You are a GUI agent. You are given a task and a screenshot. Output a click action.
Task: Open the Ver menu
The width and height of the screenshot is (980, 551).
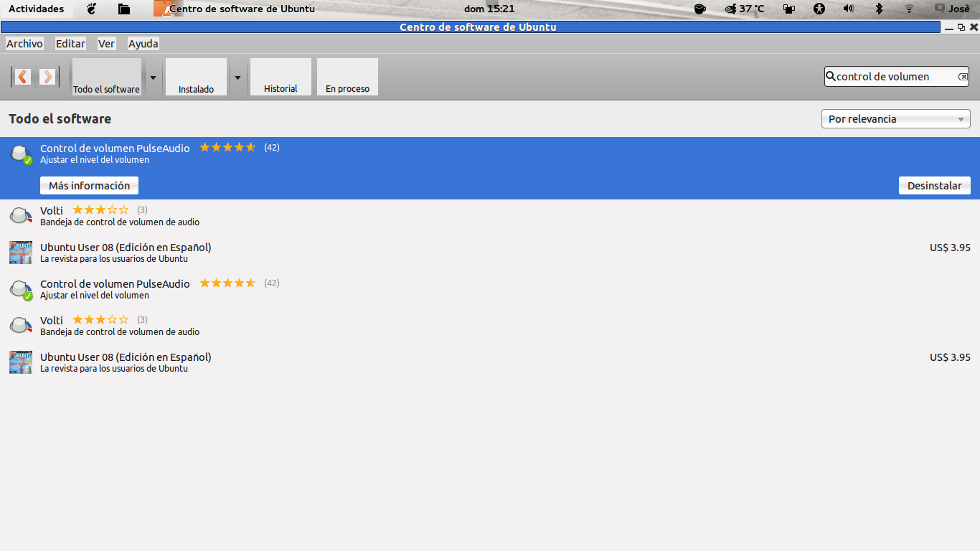[x=106, y=44]
